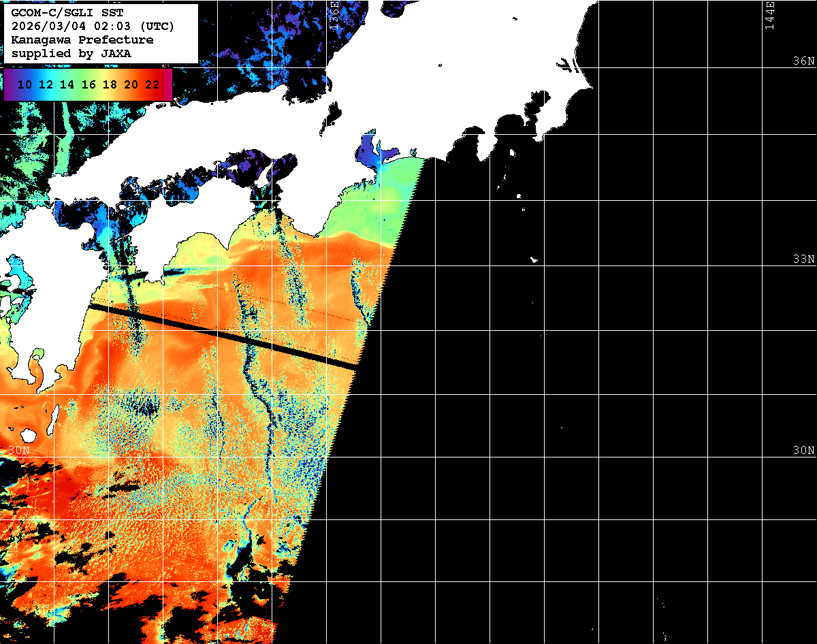This screenshot has width=817, height=644.
Task: Click the 36N latitude label at right
Action: 803,61
